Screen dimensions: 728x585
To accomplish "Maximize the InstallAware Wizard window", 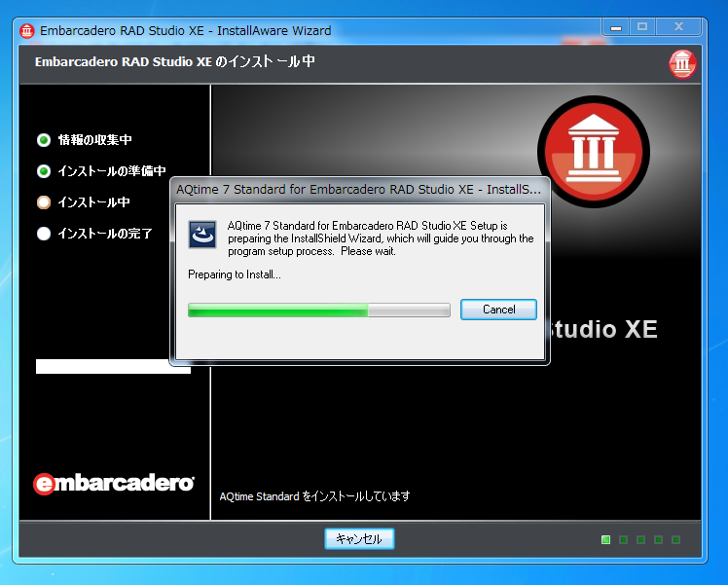I will click(x=642, y=27).
